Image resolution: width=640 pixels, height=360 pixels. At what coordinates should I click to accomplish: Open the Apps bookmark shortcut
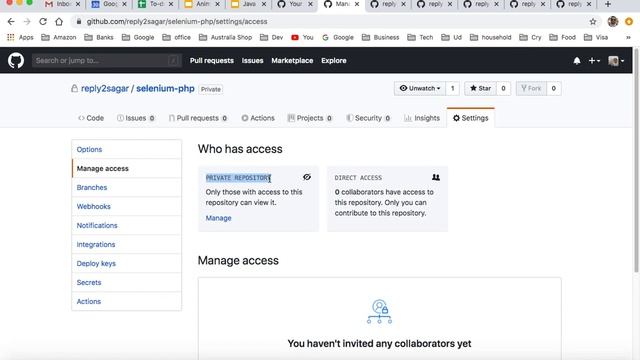pyautogui.click(x=20, y=37)
